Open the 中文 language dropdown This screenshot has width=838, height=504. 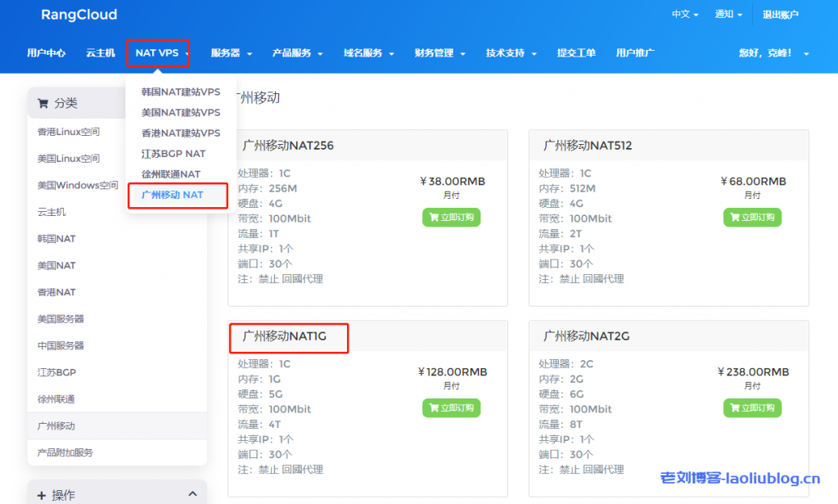pyautogui.click(x=685, y=15)
